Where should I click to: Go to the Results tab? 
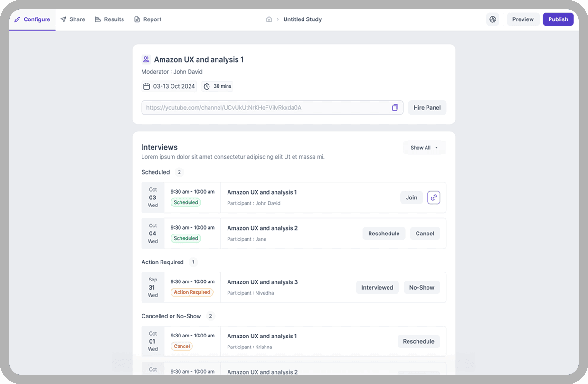click(x=109, y=19)
